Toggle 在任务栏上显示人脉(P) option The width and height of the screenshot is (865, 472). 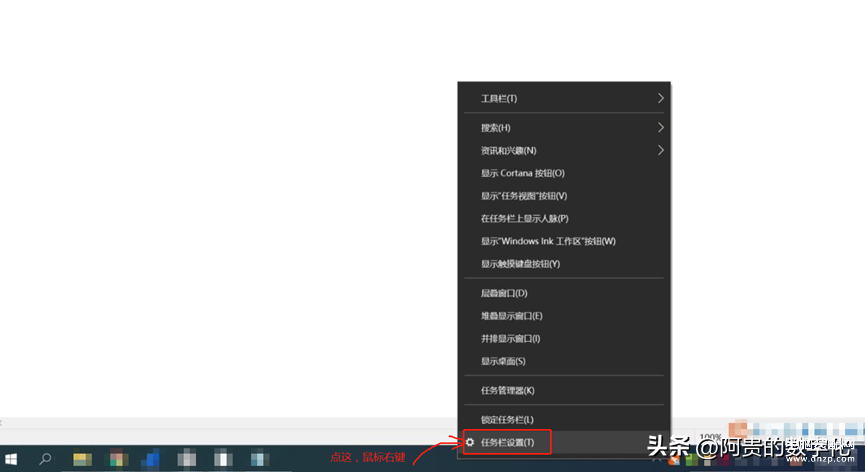(564, 218)
